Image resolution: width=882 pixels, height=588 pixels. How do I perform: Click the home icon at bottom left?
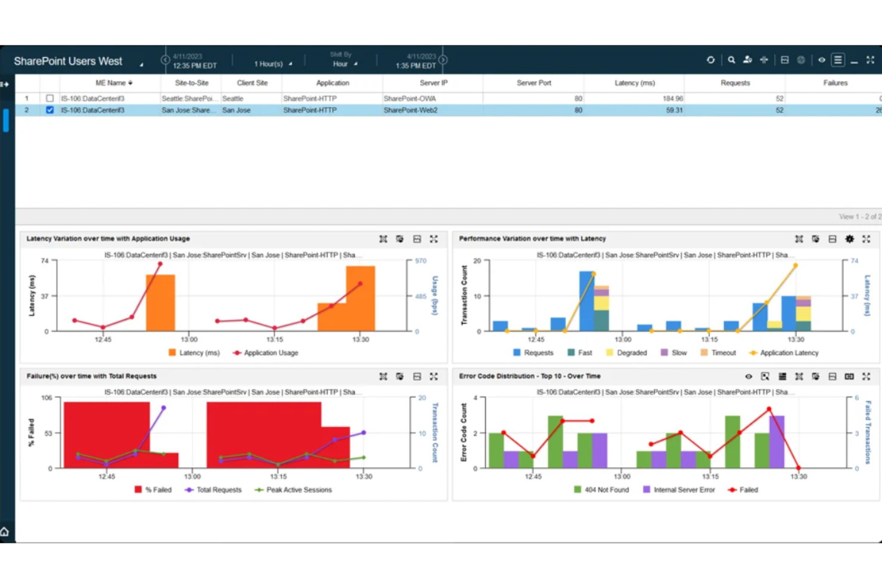click(5, 531)
